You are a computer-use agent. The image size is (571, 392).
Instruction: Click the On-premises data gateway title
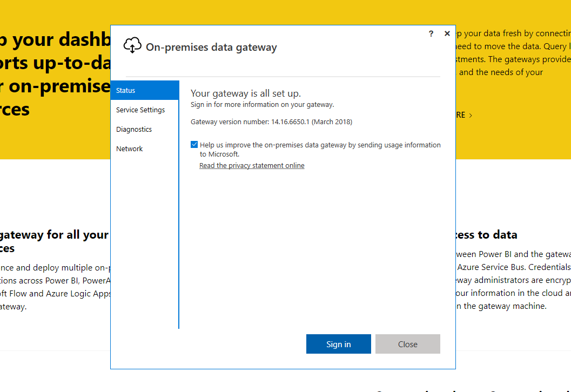pyautogui.click(x=211, y=48)
